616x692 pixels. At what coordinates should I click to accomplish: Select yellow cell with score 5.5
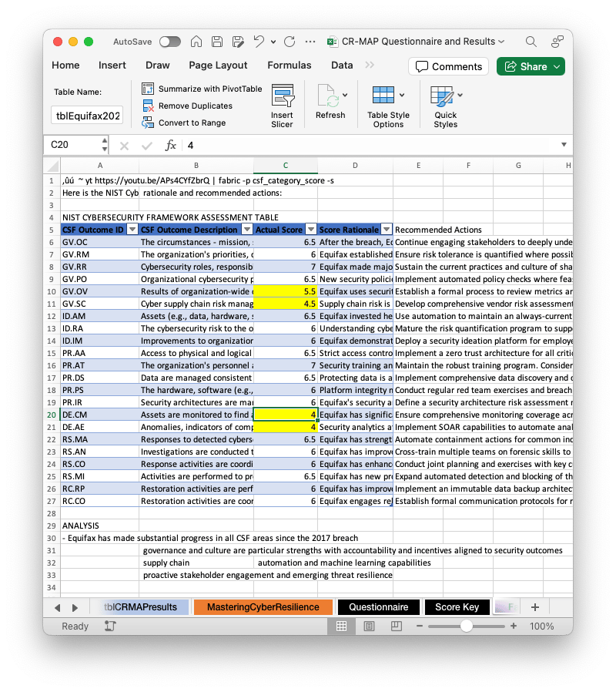tap(286, 291)
